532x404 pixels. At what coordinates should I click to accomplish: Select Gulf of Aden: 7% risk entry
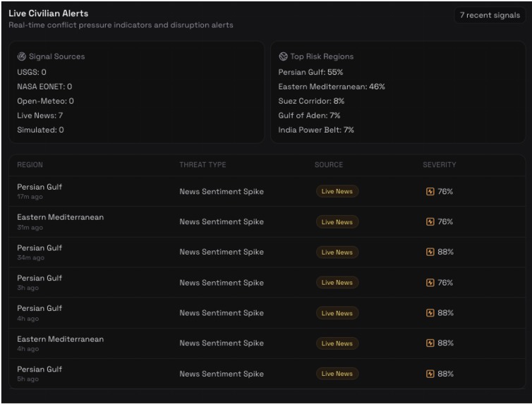coord(309,116)
